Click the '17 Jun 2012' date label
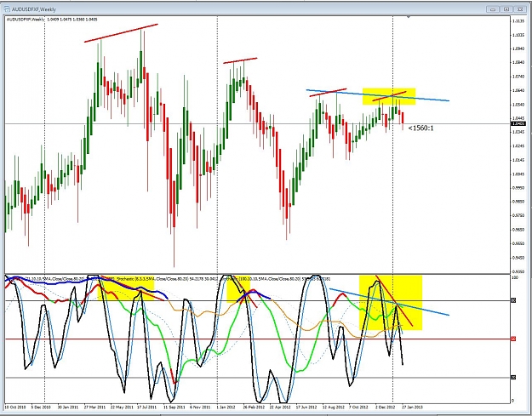The image size is (532, 416). (x=306, y=407)
